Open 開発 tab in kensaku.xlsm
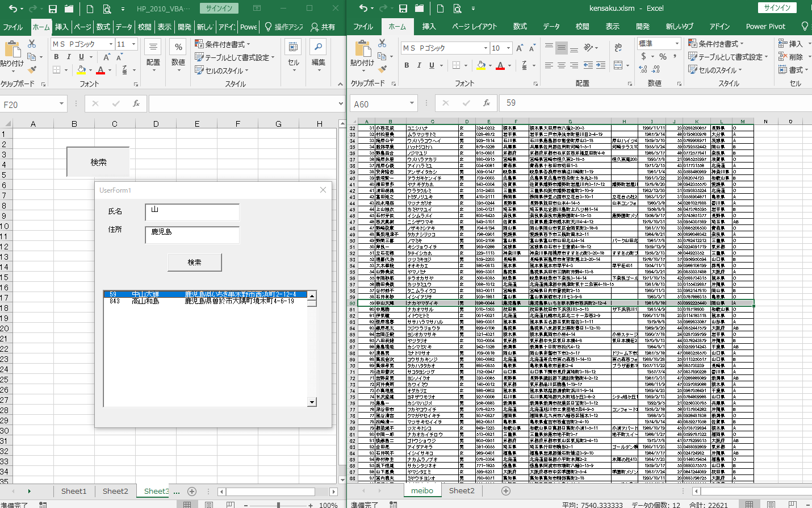This screenshot has height=508, width=812. point(643,27)
